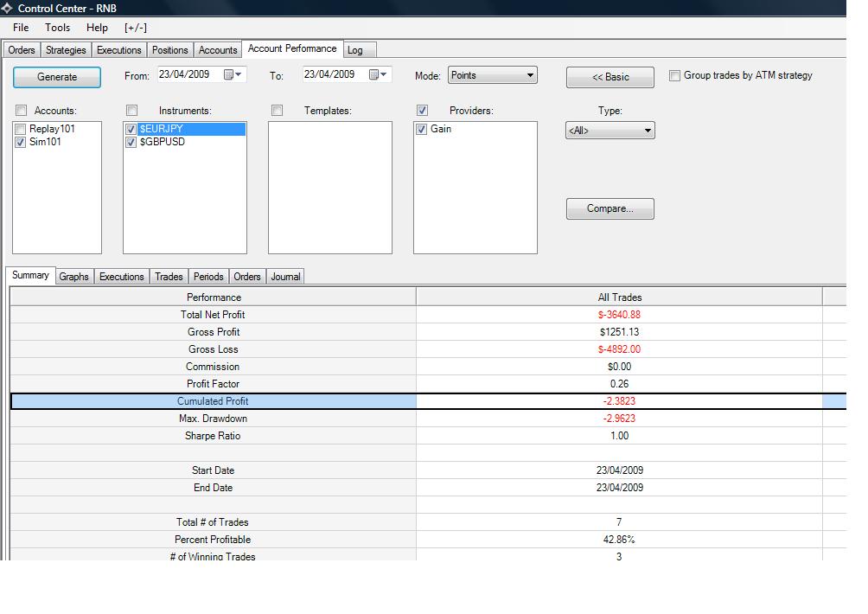The width and height of the screenshot is (868, 614).
Task: Open the Journal sub-tab
Action: tap(285, 276)
